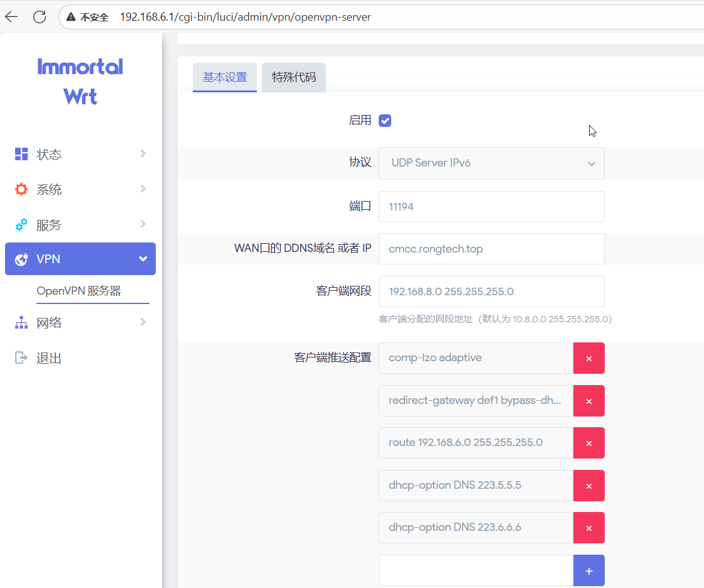Reload the page with refresh icon
The height and width of the screenshot is (588, 704).
click(40, 17)
